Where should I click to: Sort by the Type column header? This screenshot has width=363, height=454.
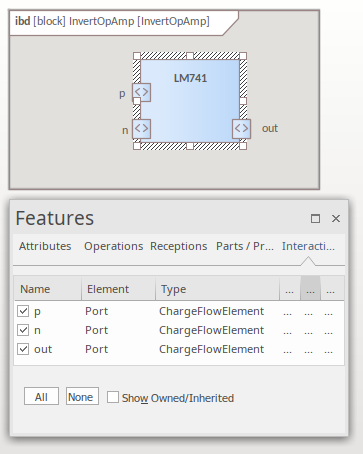click(217, 289)
